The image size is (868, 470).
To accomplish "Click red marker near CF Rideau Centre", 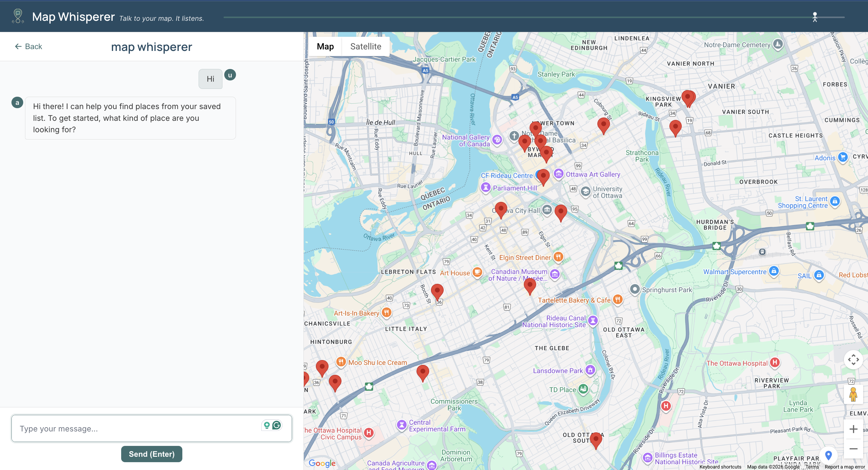I will [543, 176].
